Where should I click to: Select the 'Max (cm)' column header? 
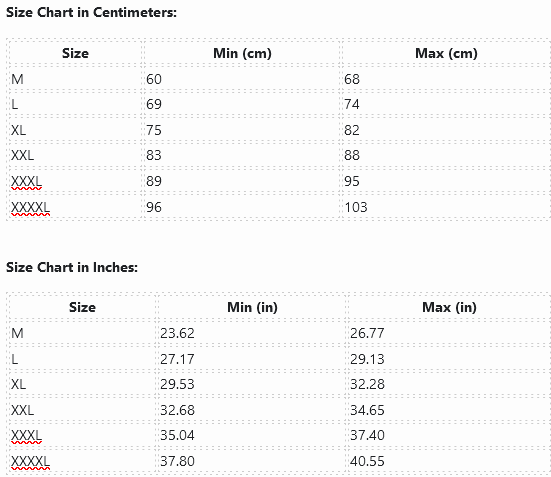click(446, 53)
